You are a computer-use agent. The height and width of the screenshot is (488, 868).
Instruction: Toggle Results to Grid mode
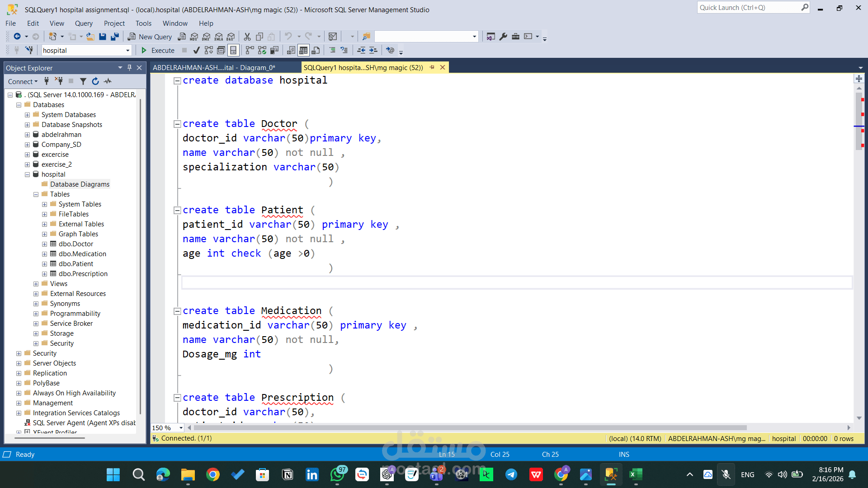(303, 50)
